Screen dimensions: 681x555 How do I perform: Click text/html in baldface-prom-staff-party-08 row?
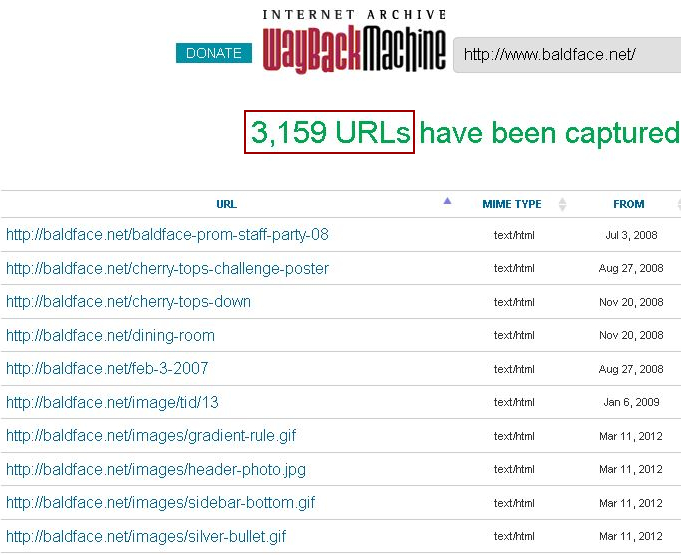[514, 235]
